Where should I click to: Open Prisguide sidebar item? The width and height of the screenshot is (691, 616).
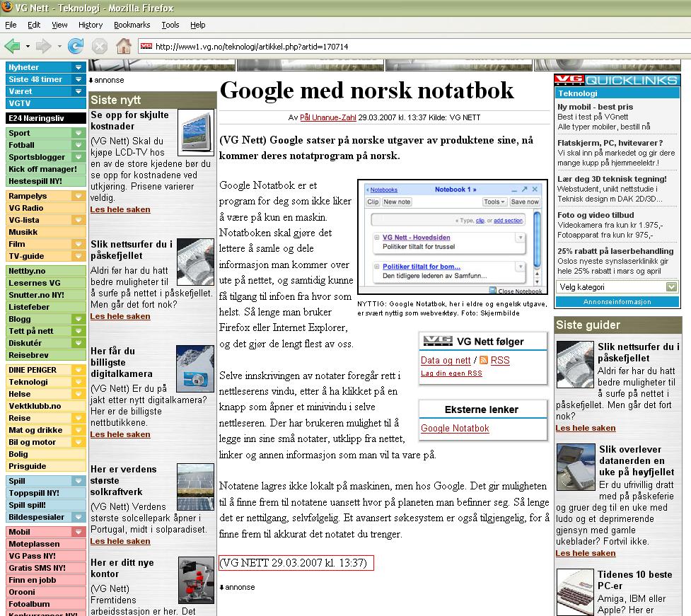point(46,466)
